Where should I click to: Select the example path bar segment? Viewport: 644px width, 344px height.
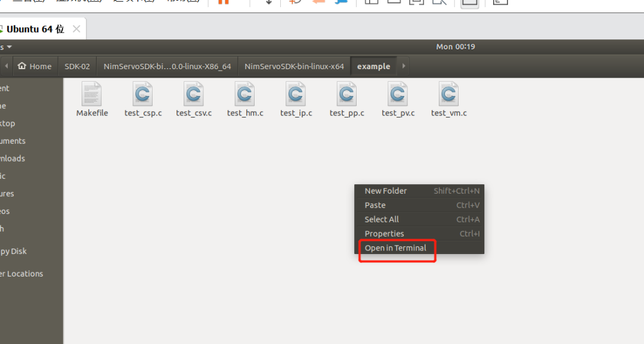(x=373, y=66)
